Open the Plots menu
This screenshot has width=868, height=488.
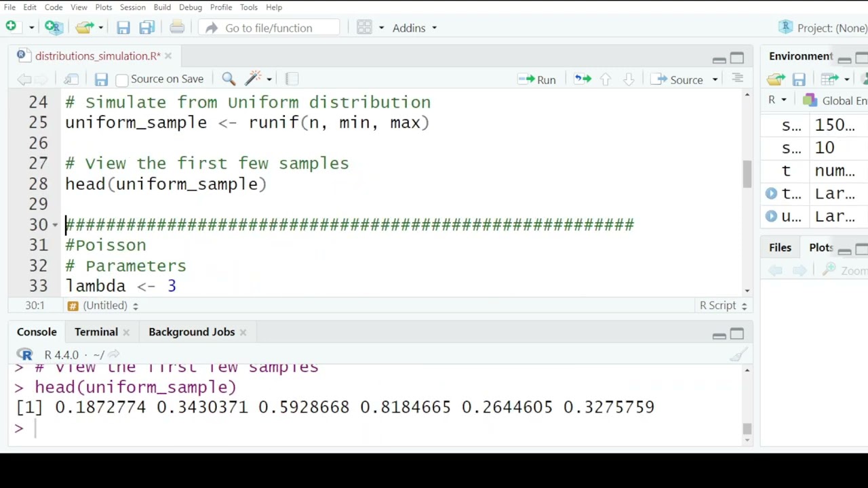(x=104, y=7)
